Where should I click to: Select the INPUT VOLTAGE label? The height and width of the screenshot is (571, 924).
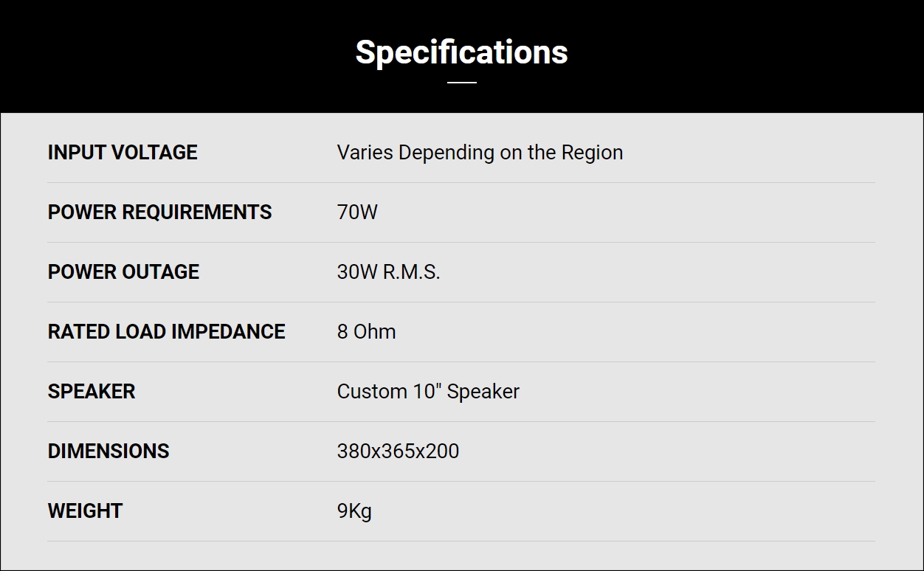pyautogui.click(x=123, y=153)
